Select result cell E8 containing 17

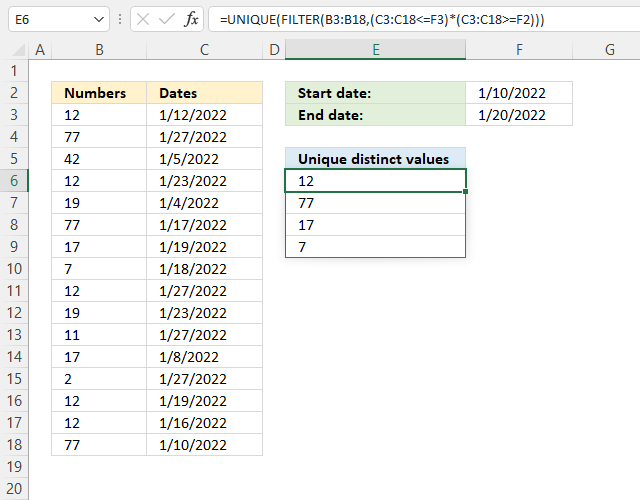pos(376,225)
